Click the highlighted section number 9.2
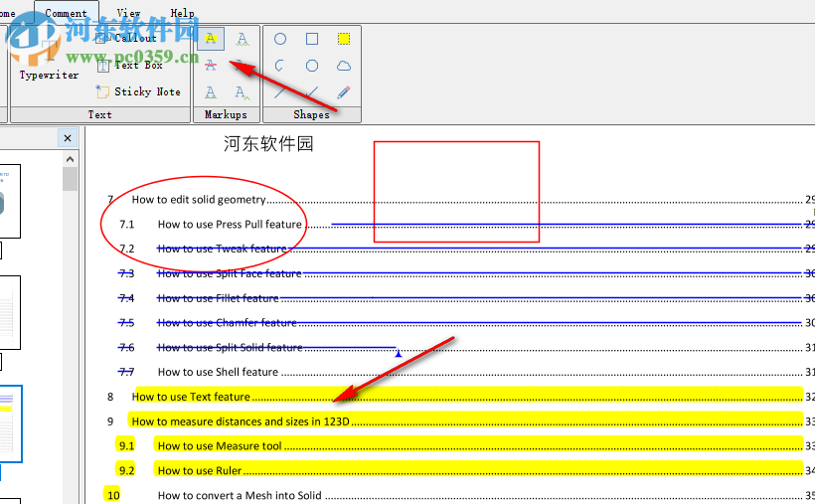The width and height of the screenshot is (815, 504). [x=126, y=471]
